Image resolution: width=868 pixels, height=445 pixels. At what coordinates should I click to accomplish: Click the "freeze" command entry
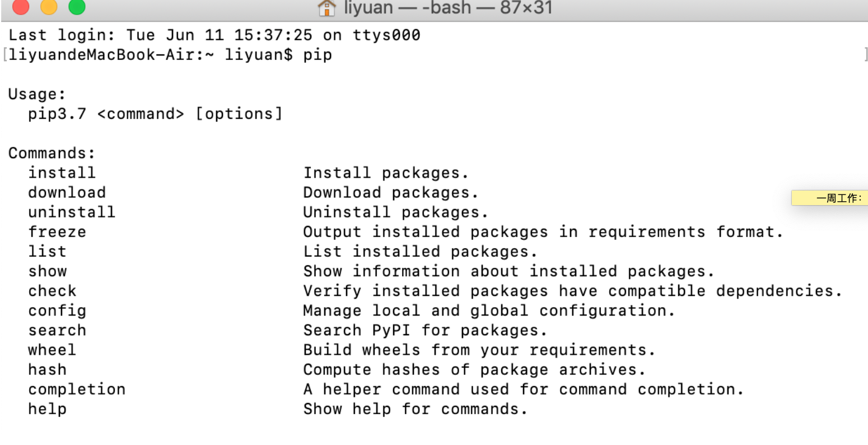(57, 231)
